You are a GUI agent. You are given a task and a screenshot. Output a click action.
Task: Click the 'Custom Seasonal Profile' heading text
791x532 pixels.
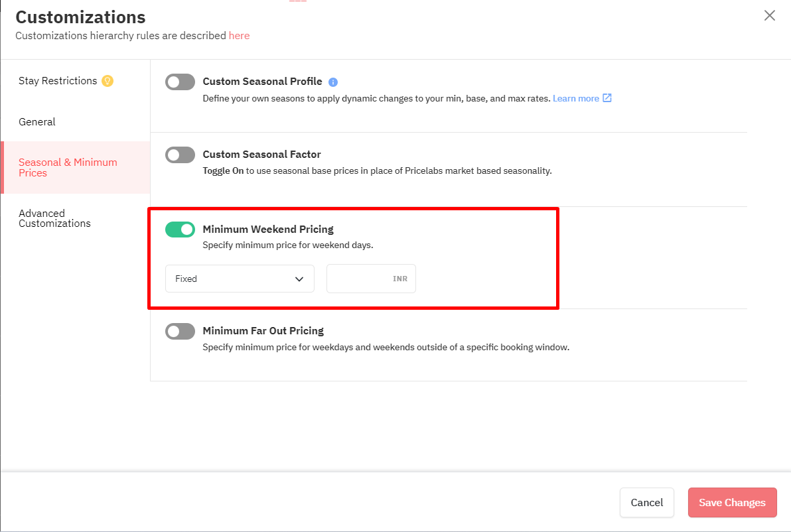point(262,81)
